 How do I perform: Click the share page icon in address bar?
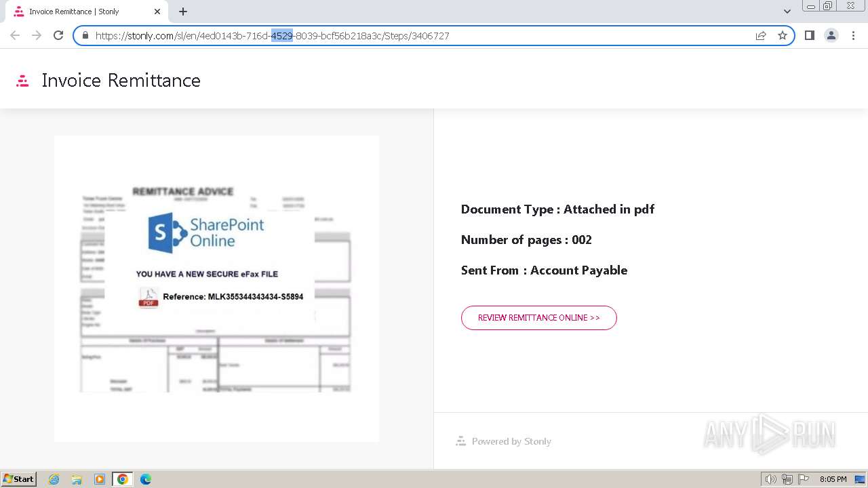(761, 35)
